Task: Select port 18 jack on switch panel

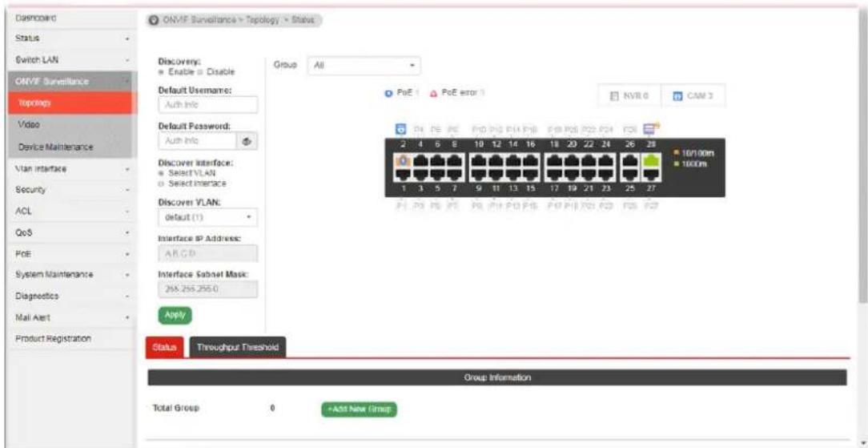Action: pos(555,160)
